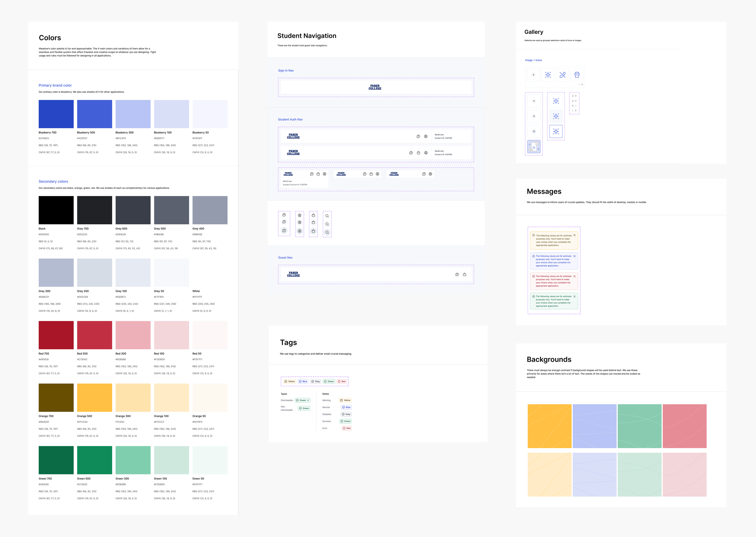Click the FABER COLLEGE logo in Sign In Nav
The image size is (756, 537).
[x=375, y=87]
